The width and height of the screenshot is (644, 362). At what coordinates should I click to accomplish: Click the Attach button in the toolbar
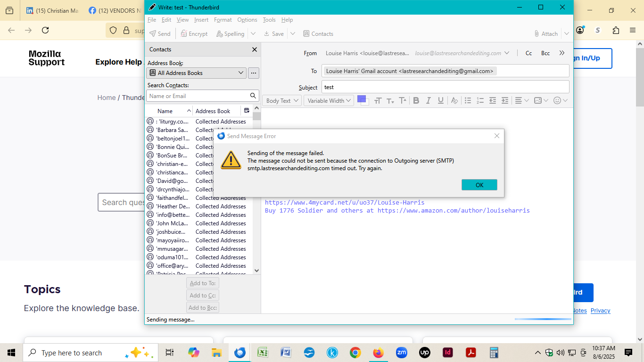tap(546, 34)
